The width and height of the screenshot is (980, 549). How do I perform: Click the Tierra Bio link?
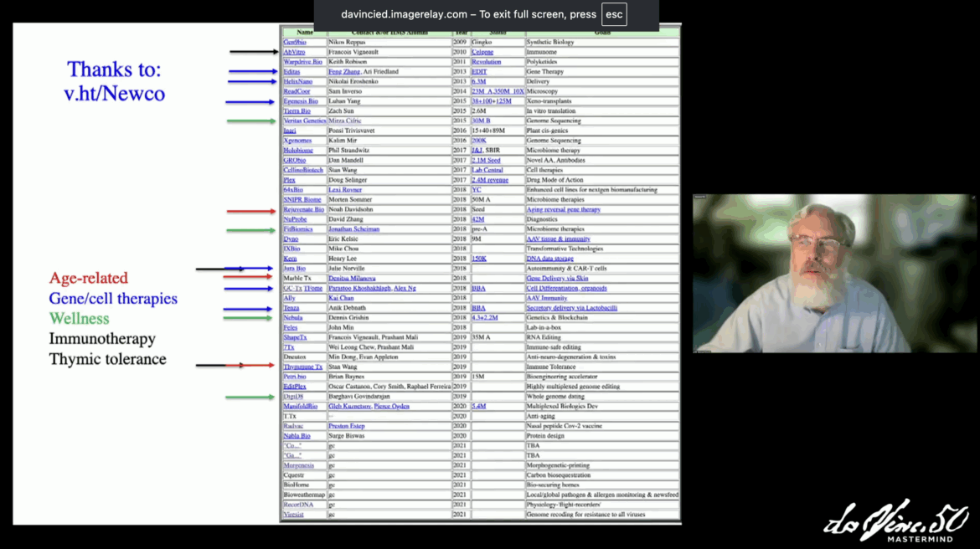pos(297,111)
